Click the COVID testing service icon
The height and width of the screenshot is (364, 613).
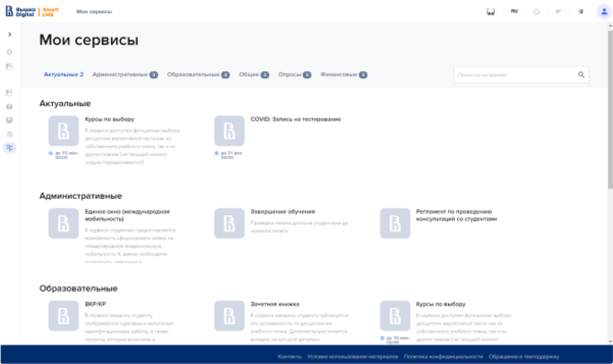[x=229, y=131]
